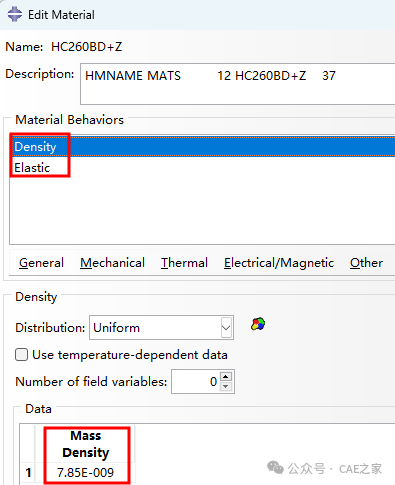The height and width of the screenshot is (485, 395).
Task: Click the Abaqus icon in title bar
Action: click(15, 15)
